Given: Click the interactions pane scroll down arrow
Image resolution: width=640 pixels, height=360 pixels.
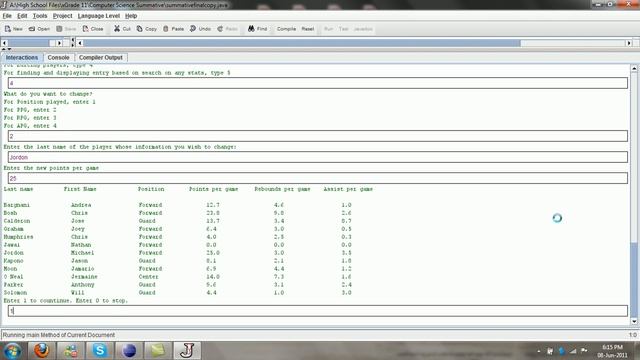Looking at the screenshot, I should pyautogui.click(x=634, y=321).
